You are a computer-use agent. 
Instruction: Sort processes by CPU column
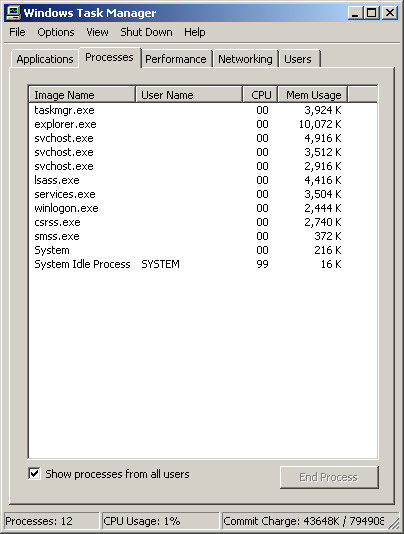pos(261,95)
